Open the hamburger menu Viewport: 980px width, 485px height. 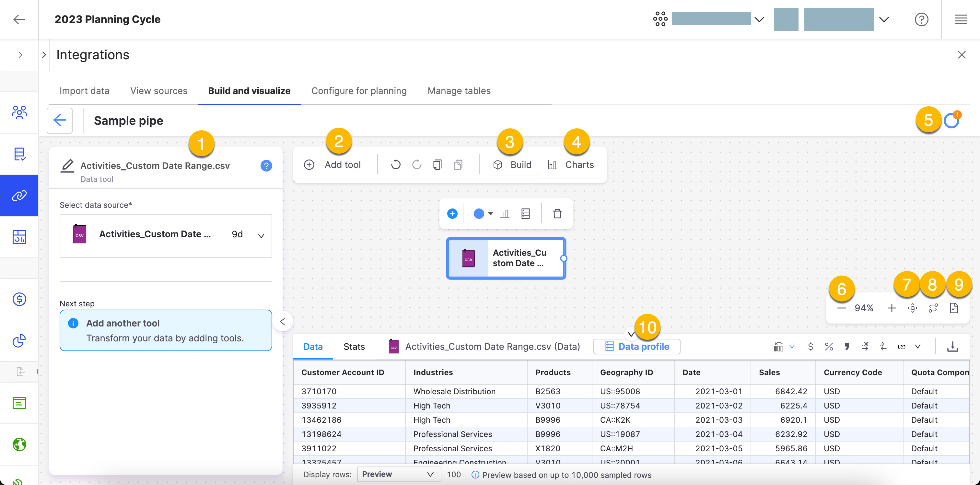tap(961, 19)
